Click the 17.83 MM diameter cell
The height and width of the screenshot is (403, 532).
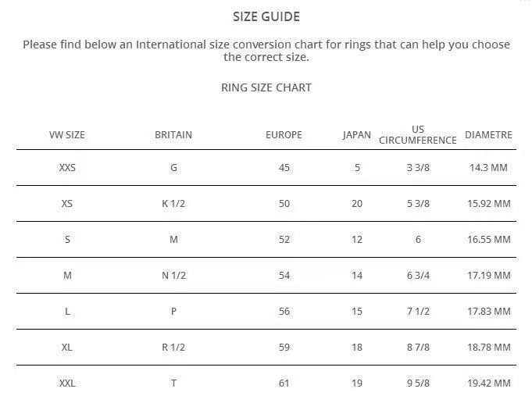pyautogui.click(x=488, y=312)
